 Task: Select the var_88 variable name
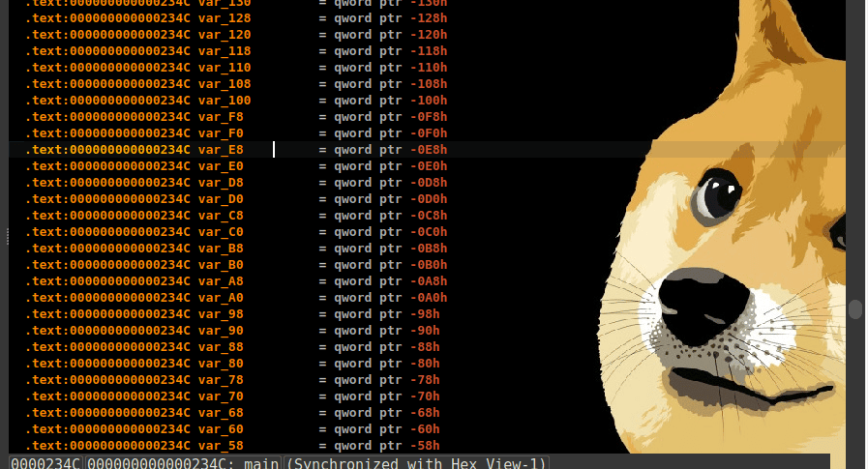pos(221,347)
